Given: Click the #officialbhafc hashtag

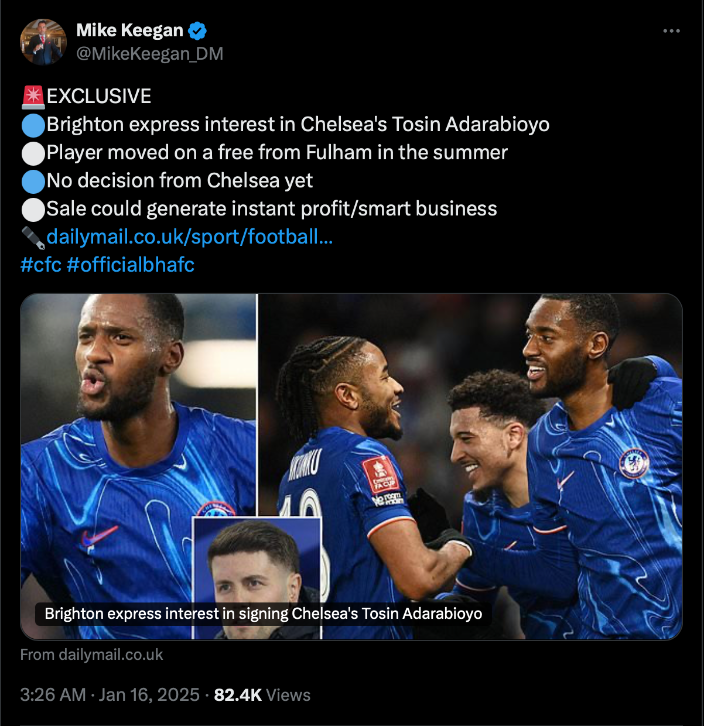Looking at the screenshot, I should click(130, 265).
